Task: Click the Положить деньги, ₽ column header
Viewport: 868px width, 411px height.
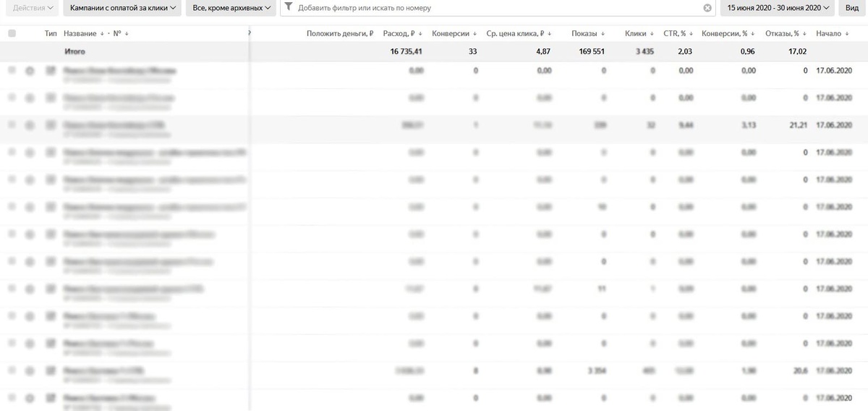Action: 340,33
